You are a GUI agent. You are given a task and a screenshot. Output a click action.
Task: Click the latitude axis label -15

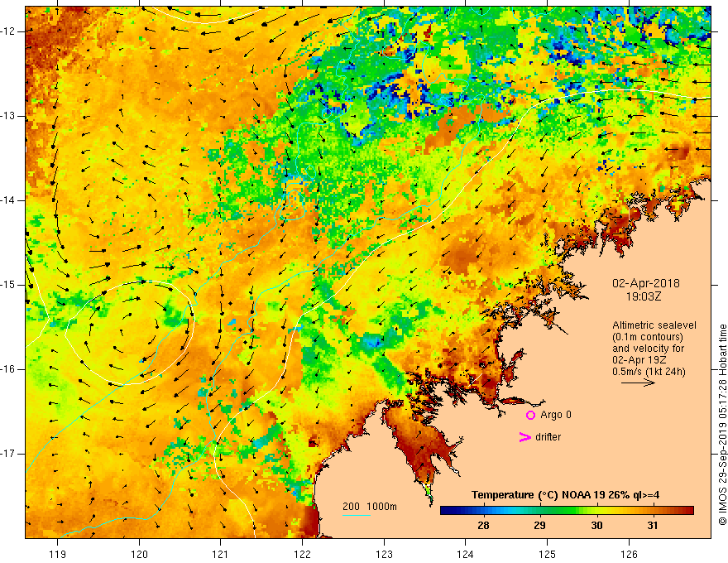(x=8, y=285)
